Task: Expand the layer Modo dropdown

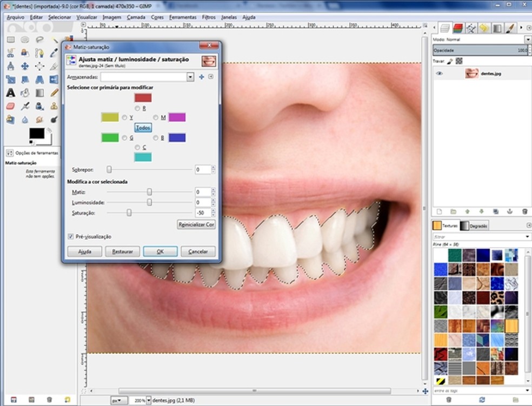Action: (528, 39)
